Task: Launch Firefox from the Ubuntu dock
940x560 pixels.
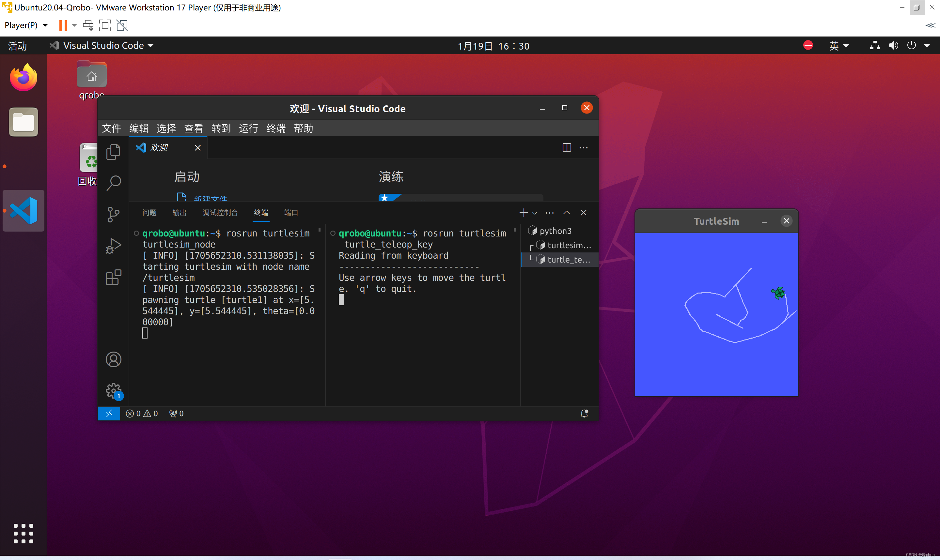Action: click(23, 77)
